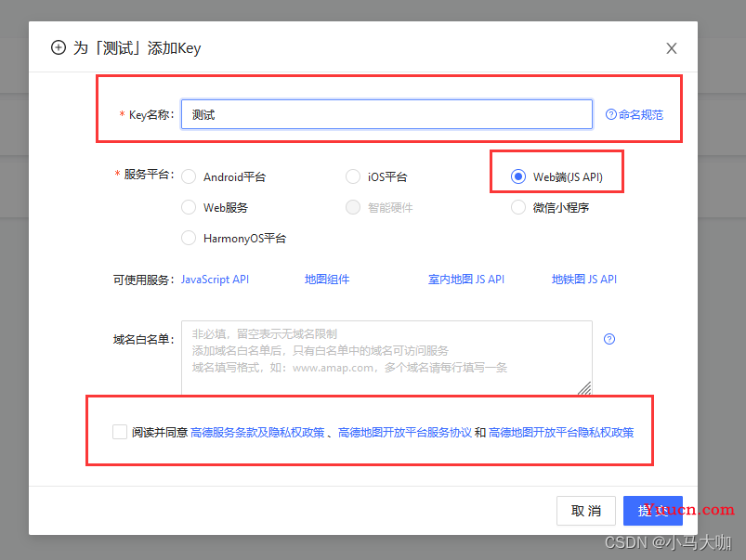Screen dimensions: 746x560
Task: Open 高德地图开放平台服务协议 link
Action: point(404,433)
